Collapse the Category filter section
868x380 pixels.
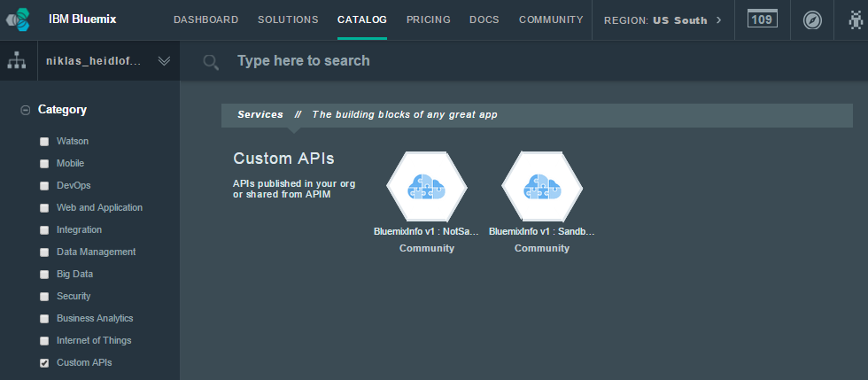point(25,110)
